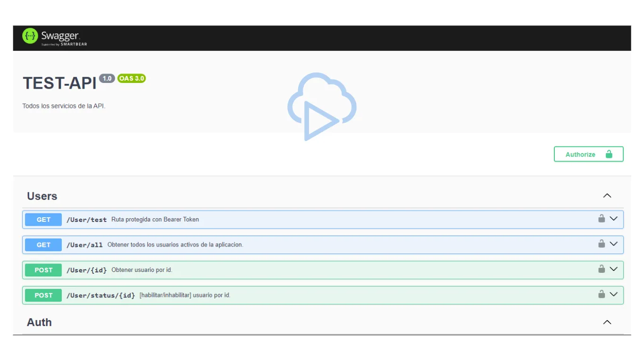
Task: Click the Users section heading
Action: (42, 197)
